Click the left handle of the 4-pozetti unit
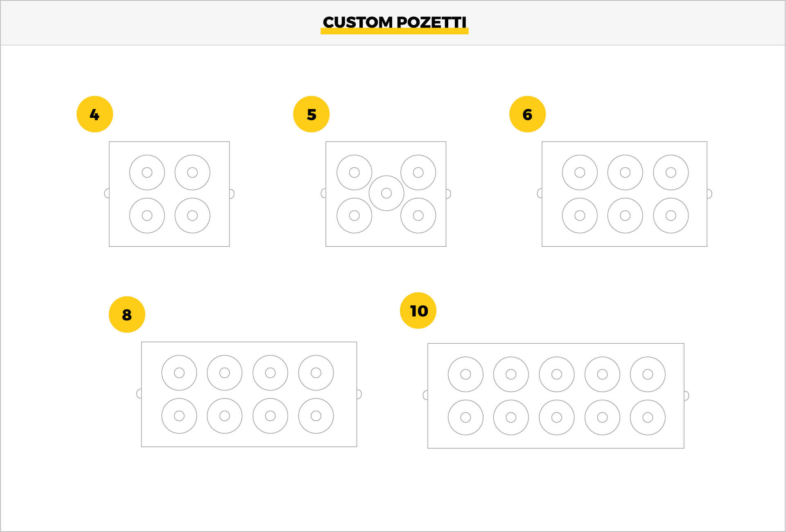The height and width of the screenshot is (532, 786). click(x=107, y=194)
